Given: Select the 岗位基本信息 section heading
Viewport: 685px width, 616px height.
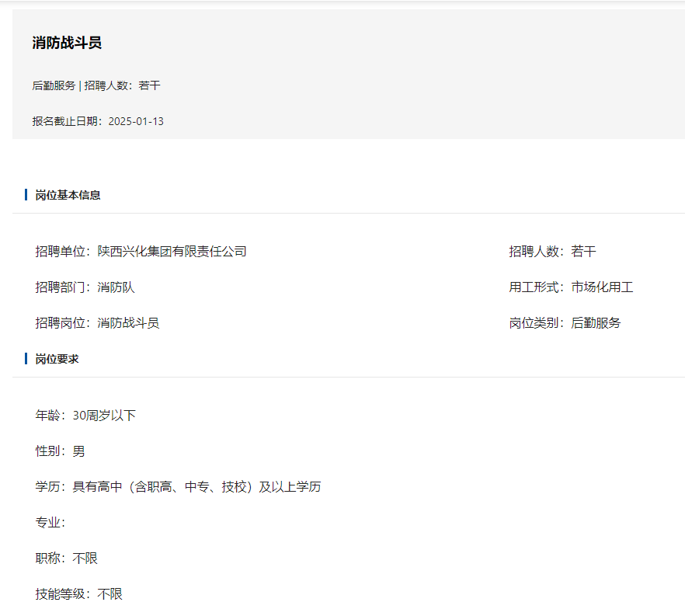Looking at the screenshot, I should click(68, 195).
